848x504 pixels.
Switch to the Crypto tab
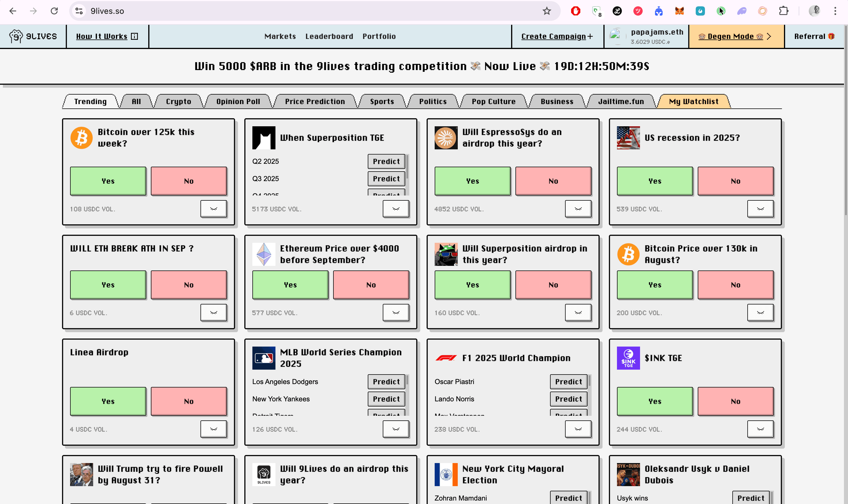[178, 101]
